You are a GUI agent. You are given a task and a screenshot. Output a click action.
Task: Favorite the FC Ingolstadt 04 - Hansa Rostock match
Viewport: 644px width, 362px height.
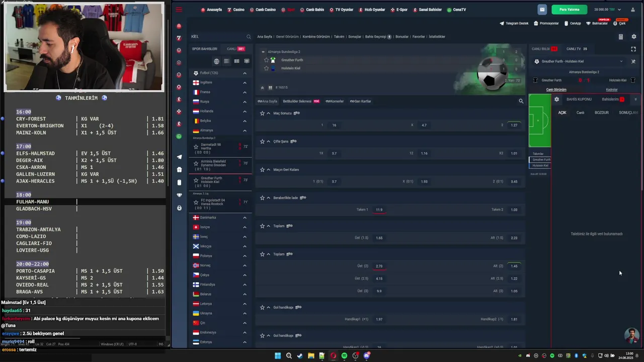[196, 202]
